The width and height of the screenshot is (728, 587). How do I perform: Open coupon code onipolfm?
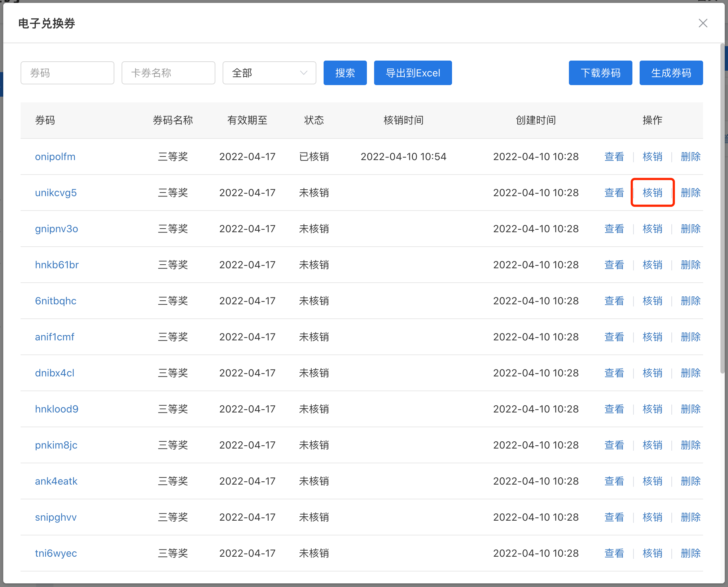pos(55,156)
